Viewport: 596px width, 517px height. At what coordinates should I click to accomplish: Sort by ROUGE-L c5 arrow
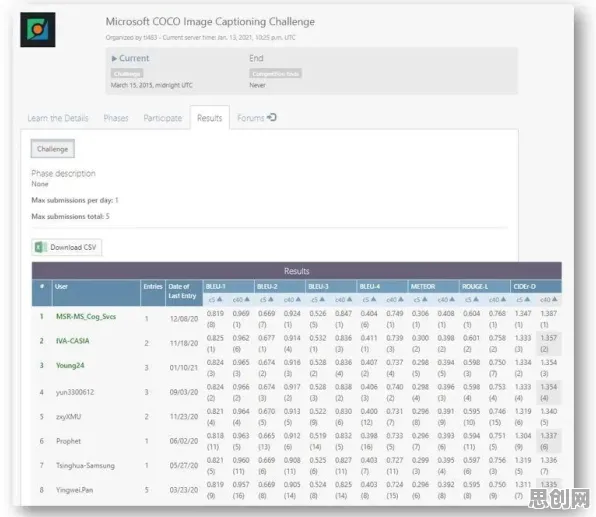click(x=476, y=300)
